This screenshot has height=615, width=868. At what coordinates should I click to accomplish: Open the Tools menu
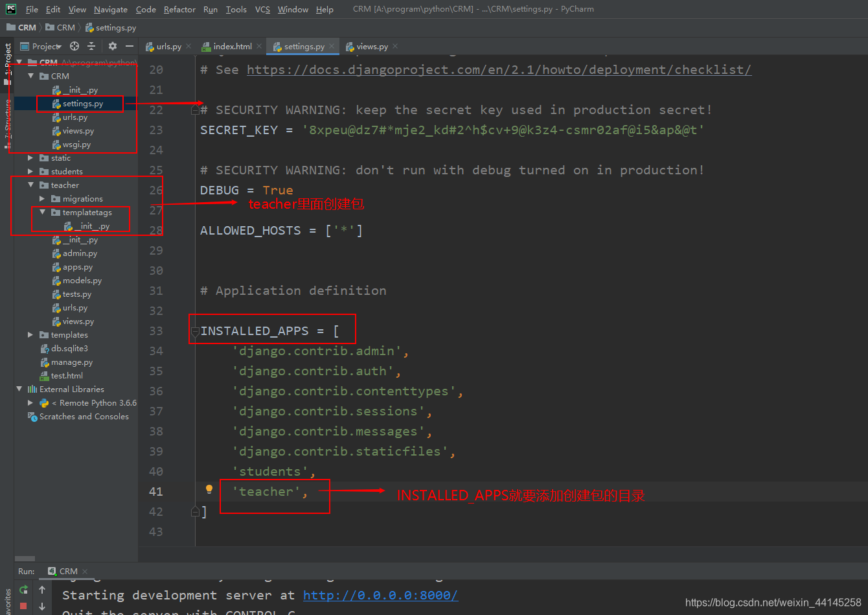coord(236,9)
